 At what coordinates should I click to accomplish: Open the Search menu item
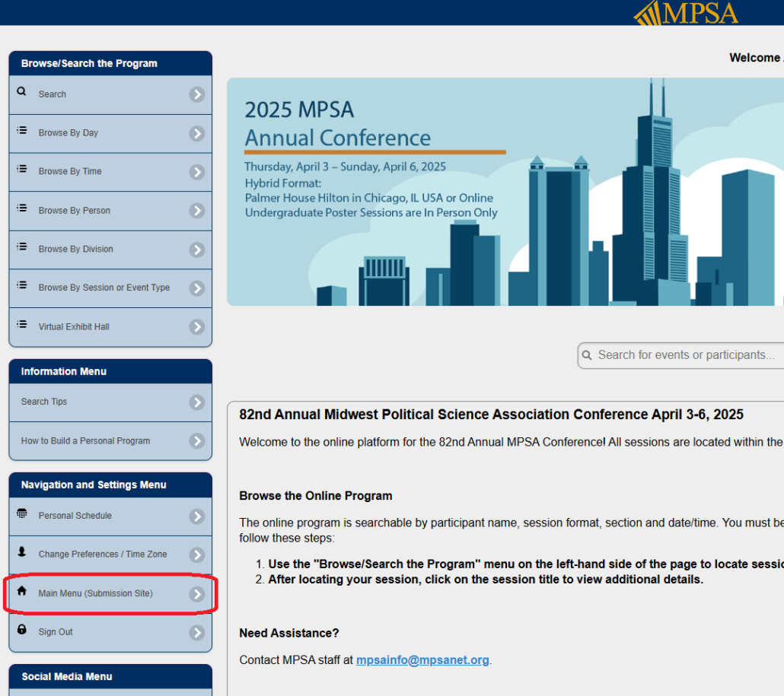(x=110, y=94)
